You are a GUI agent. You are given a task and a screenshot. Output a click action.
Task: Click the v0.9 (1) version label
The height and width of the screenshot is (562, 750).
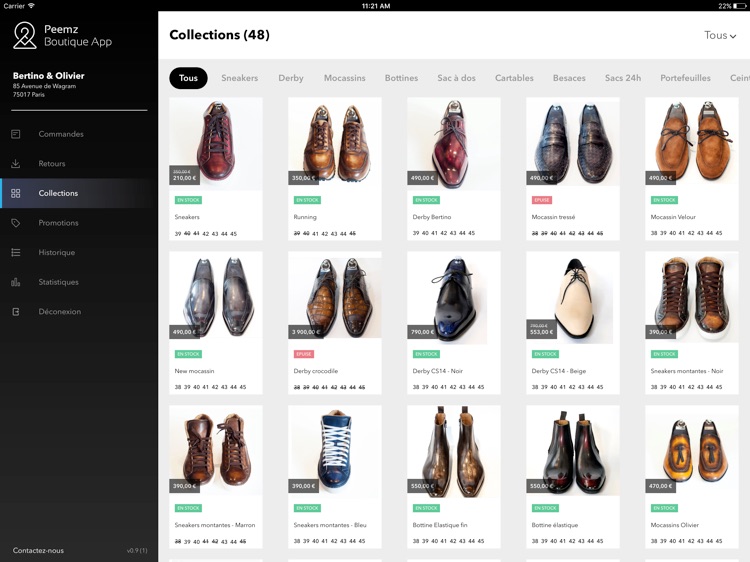(x=137, y=551)
